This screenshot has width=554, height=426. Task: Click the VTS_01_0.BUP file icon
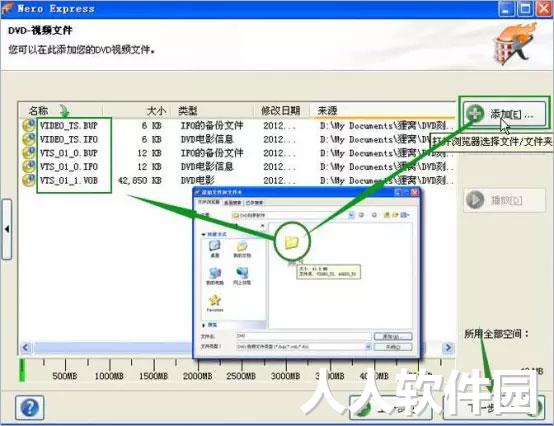[29, 153]
